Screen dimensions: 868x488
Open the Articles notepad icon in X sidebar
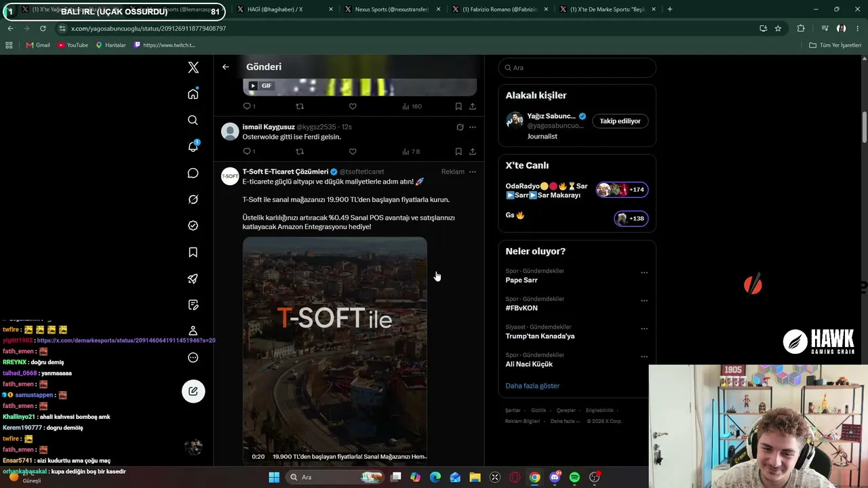[193, 305]
